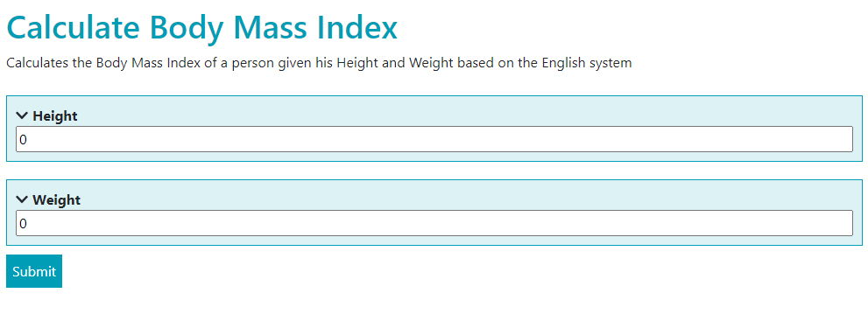Click the description text about English system
Viewport: 868px width, 321px height.
(x=319, y=63)
